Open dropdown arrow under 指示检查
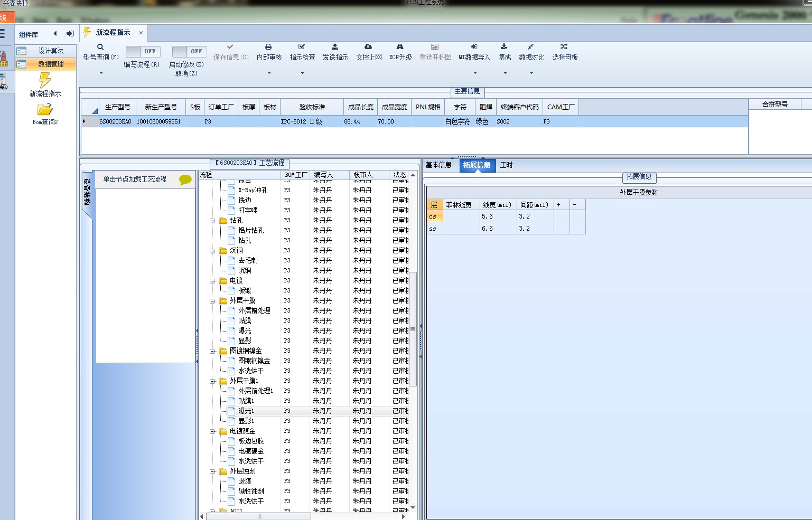 tap(302, 73)
